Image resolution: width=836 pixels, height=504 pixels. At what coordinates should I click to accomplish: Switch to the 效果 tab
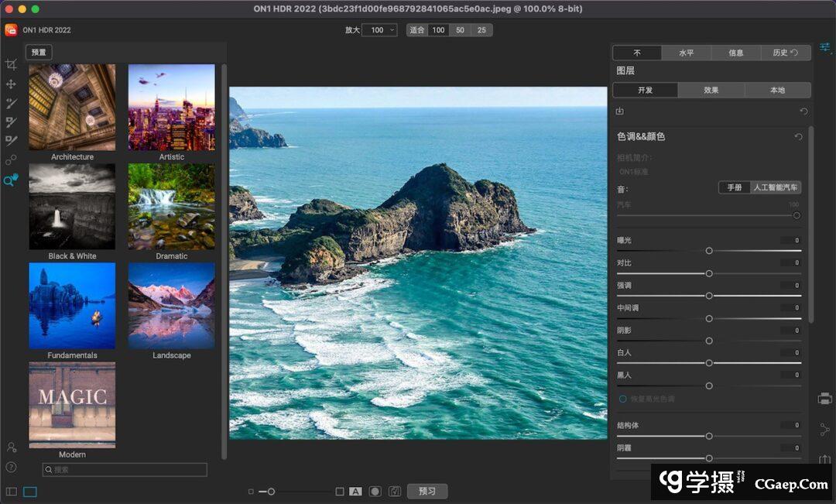[x=711, y=91]
